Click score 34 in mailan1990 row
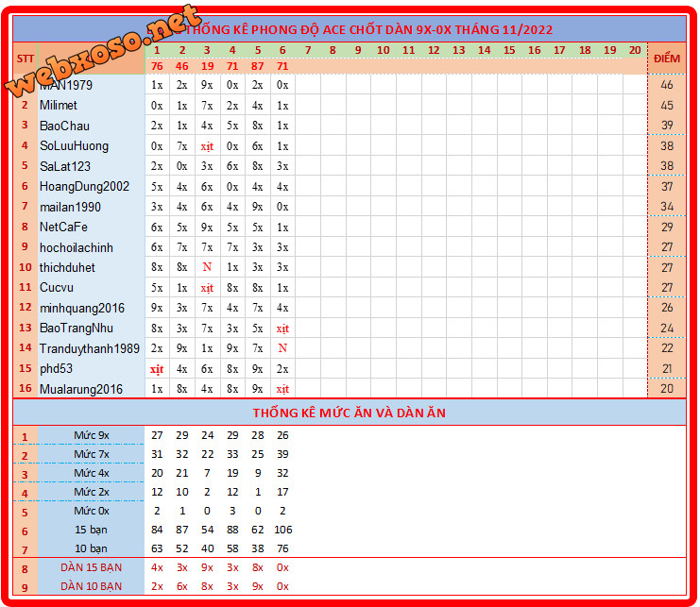700x607 pixels. tap(667, 207)
